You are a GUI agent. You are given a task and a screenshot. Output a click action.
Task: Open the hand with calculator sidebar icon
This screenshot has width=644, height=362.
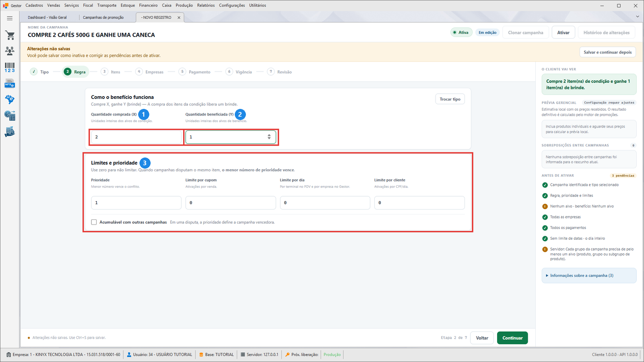pyautogui.click(x=10, y=132)
